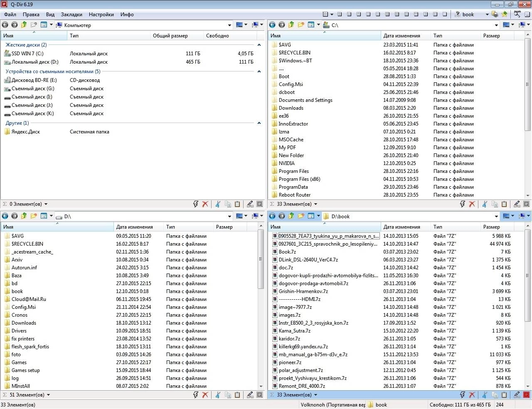Open the address dropdown of the Компьютер pane
Viewport: 532px width, 409px height.
229,25
